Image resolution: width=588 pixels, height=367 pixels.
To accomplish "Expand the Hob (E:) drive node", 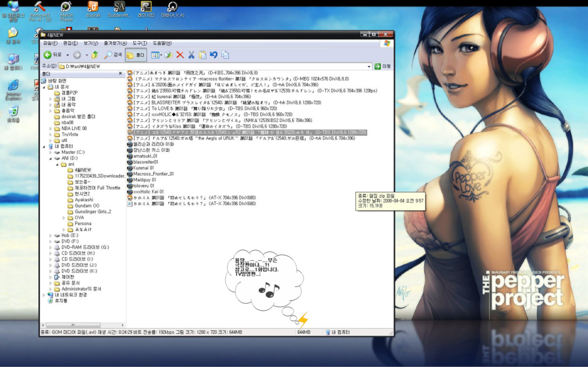I will (51, 236).
